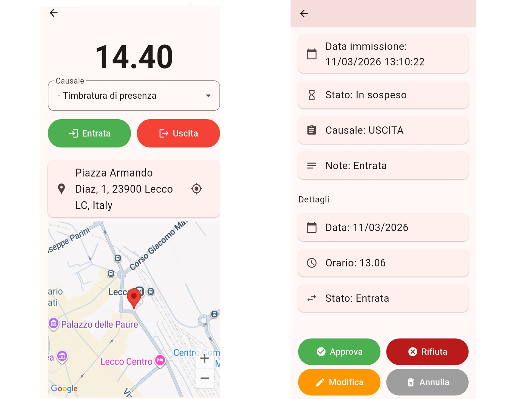This screenshot has width=532, height=399.
Task: Edit the request with Modifica
Action: click(x=339, y=382)
